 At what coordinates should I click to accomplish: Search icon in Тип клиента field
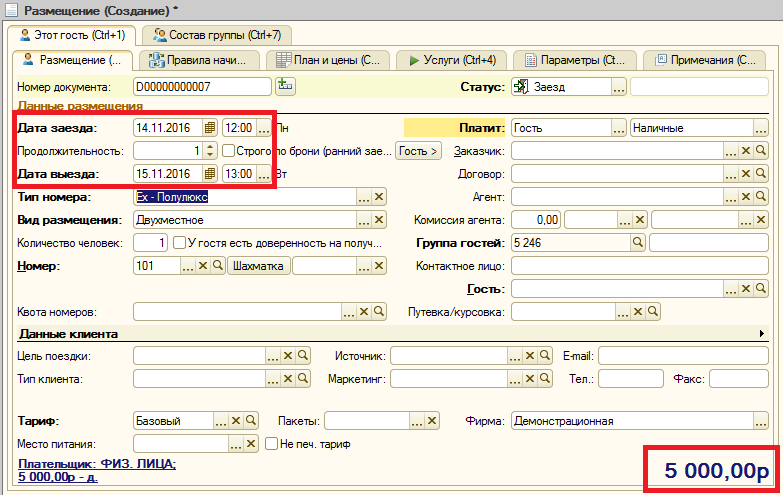[303, 379]
